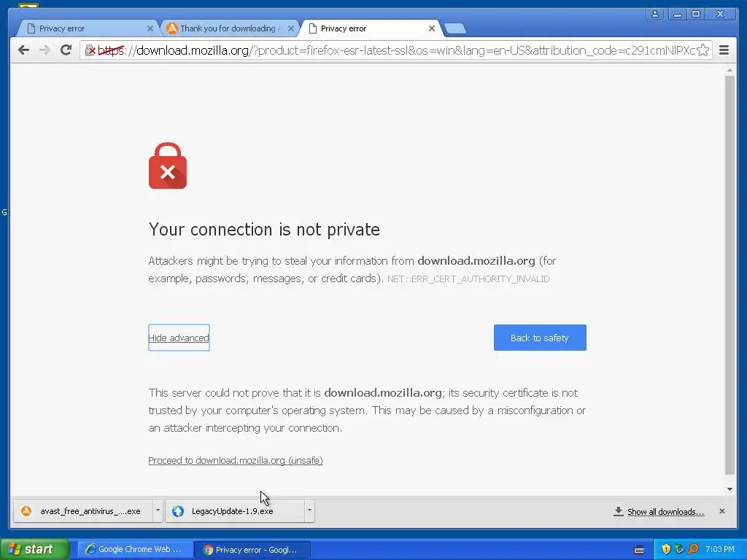
Task: Click the download arrow icon in shelf
Action: [619, 511]
